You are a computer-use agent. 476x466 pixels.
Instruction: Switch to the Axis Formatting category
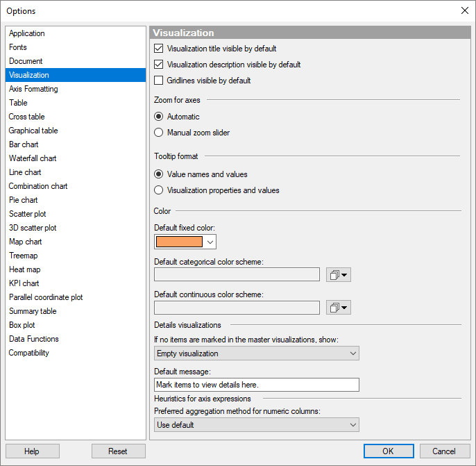coord(33,89)
